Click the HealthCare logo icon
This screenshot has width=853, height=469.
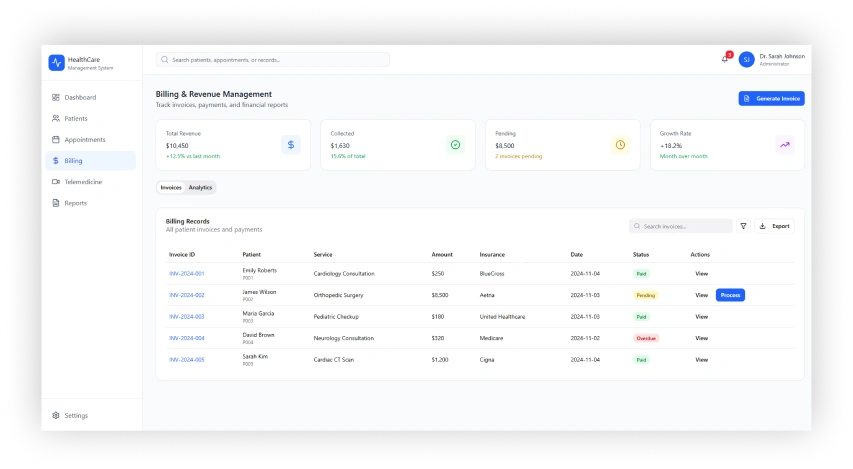tap(56, 63)
